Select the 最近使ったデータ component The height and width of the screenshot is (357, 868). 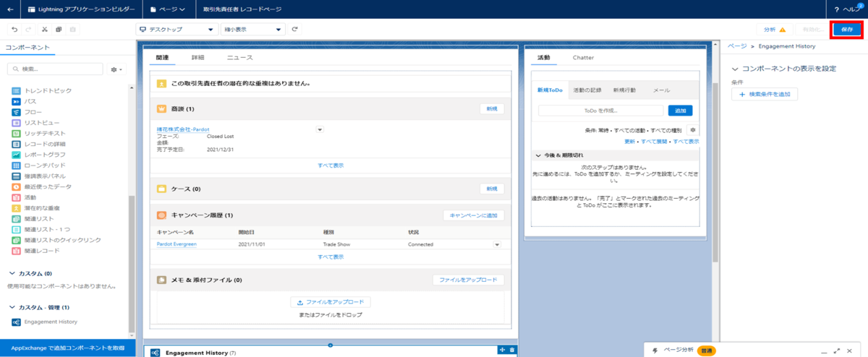click(42, 186)
